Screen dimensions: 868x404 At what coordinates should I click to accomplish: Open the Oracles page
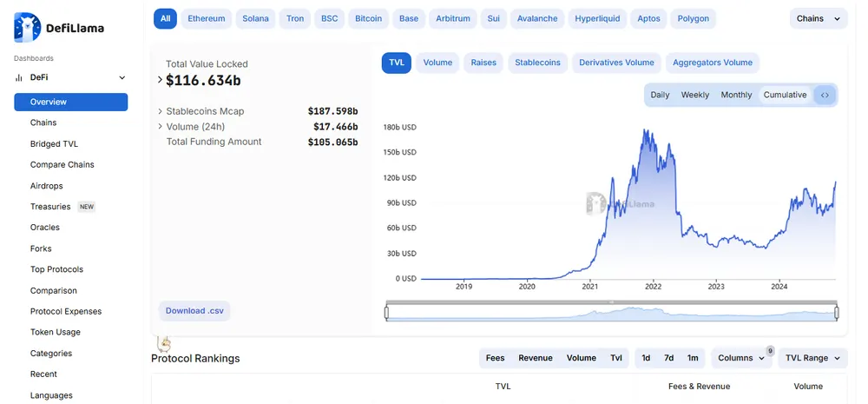[x=45, y=228]
